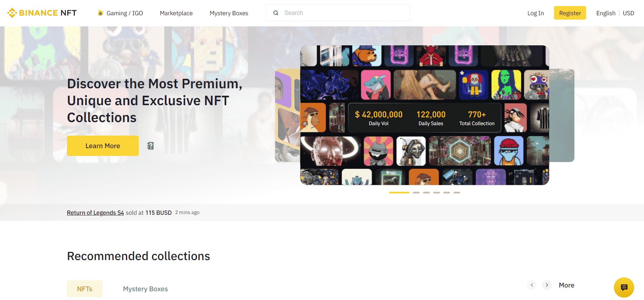Open Mystery Boxes in top navigation
The width and height of the screenshot is (644, 300).
(229, 13)
